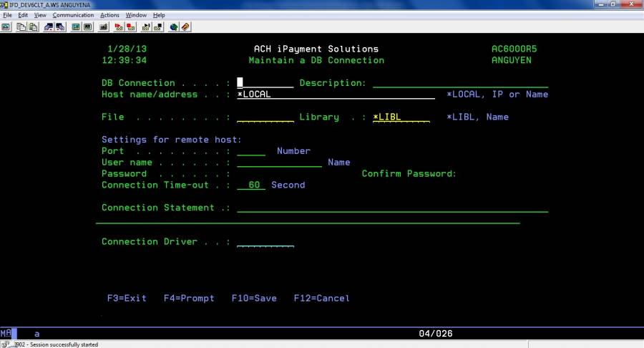Click the Print Screen toolbar icon
The height and width of the screenshot is (348, 644).
pos(5,27)
